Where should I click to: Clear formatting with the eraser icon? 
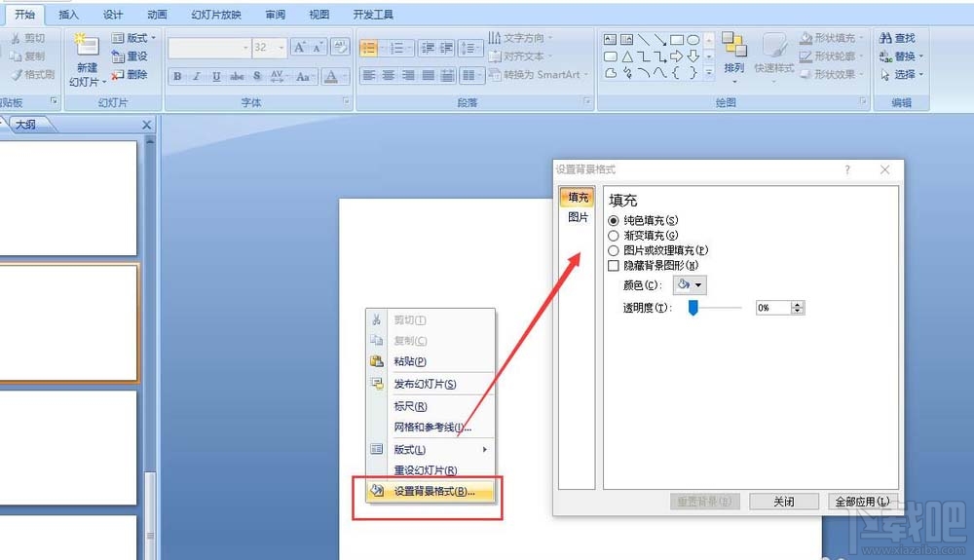tap(340, 47)
